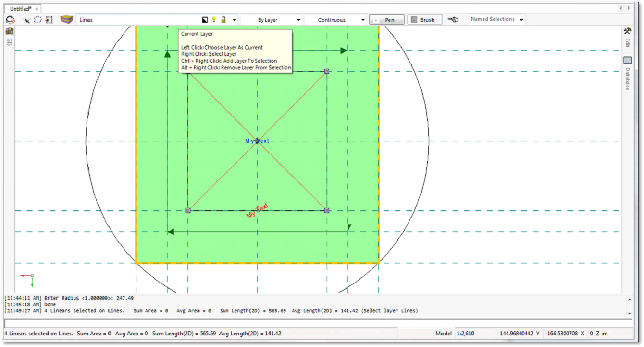Click the Model indicator in status bar
The width and height of the screenshot is (644, 347).
444,334
